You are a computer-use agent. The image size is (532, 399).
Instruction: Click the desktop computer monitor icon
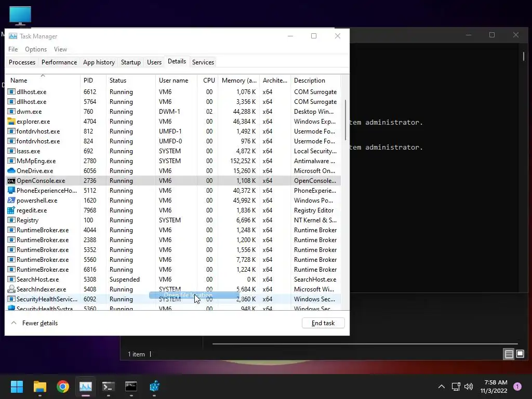pyautogui.click(x=20, y=16)
